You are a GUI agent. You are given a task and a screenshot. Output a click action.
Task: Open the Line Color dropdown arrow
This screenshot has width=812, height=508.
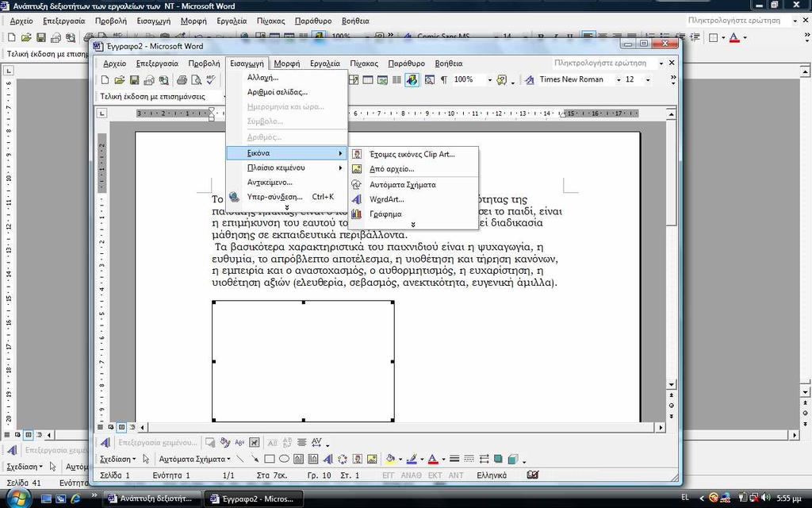coord(423,460)
